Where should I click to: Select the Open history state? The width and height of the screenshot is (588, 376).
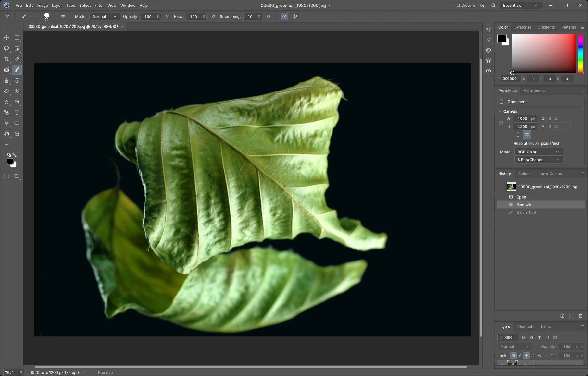(541, 197)
